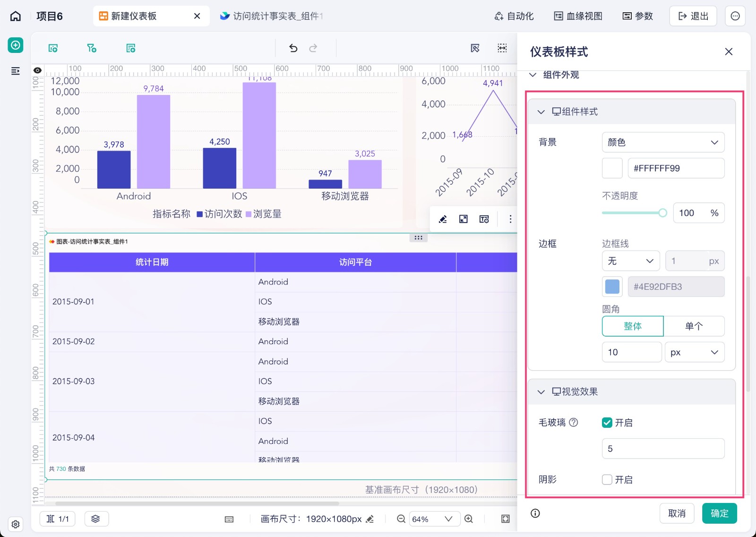Click the add table component icon
The width and height of the screenshot is (756, 537).
click(131, 48)
